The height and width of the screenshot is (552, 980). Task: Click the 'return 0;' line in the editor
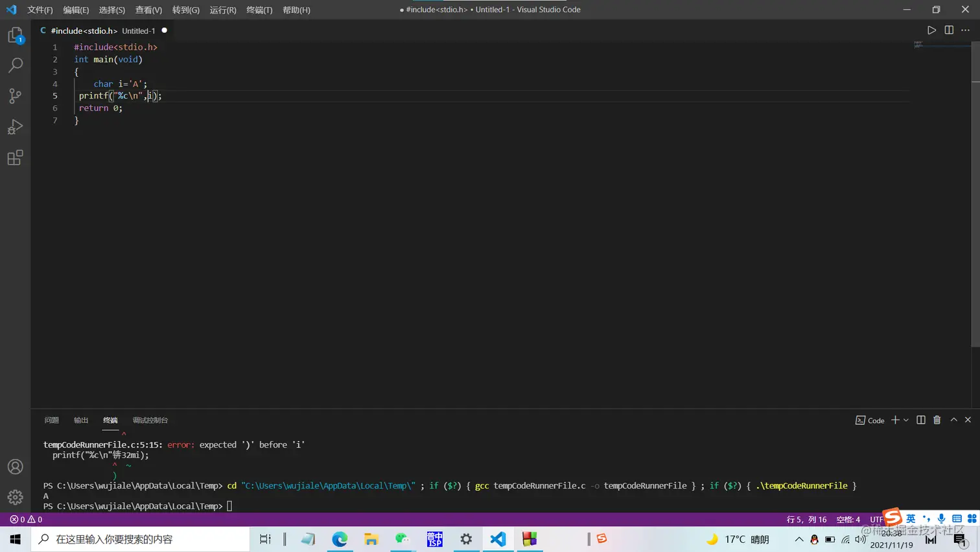pos(100,108)
